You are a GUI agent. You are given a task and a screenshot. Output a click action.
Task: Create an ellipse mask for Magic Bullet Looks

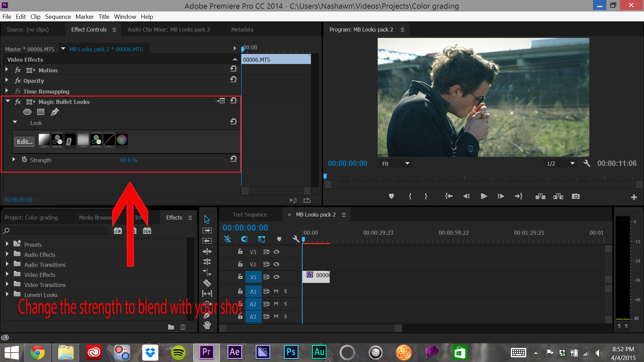tap(27, 112)
